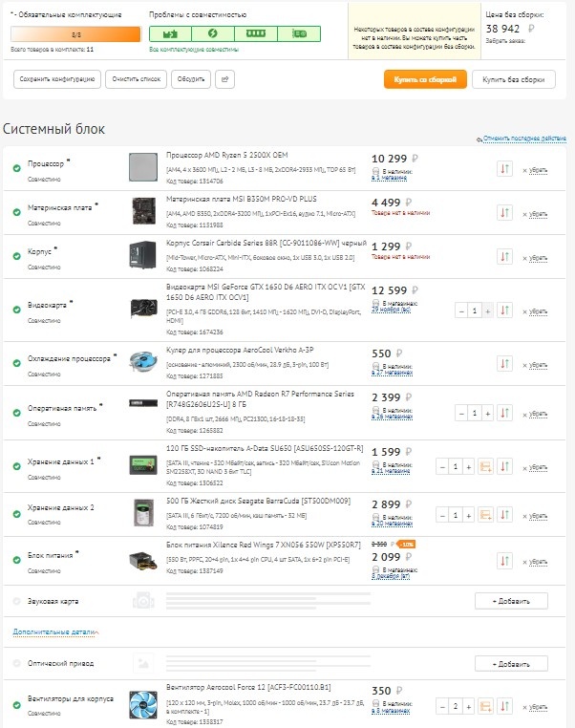This screenshot has width=575, height=728.
Task: Click the RAM compatibility icon
Action: pyautogui.click(x=256, y=33)
